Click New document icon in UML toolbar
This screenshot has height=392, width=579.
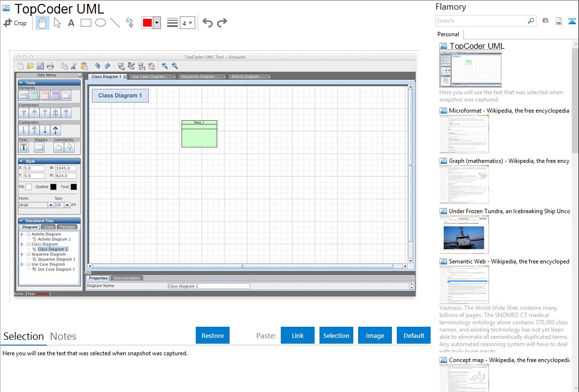point(21,66)
